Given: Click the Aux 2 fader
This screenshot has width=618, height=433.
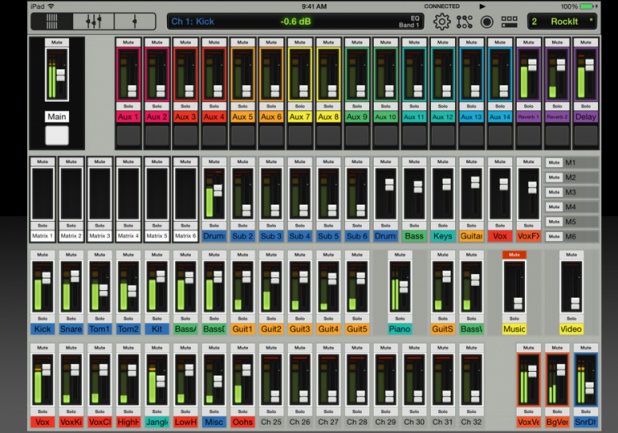Looking at the screenshot, I should 161,91.
